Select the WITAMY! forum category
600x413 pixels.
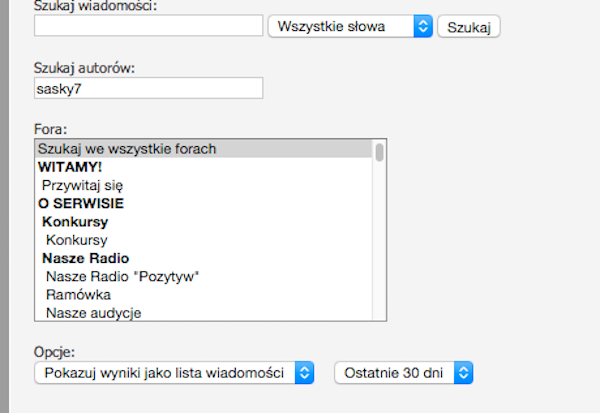point(203,167)
